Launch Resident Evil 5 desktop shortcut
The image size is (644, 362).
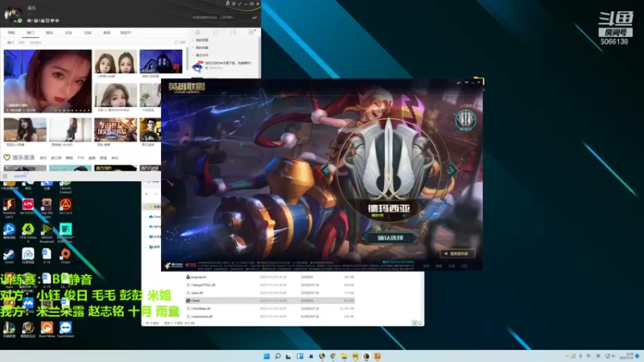pos(9,208)
